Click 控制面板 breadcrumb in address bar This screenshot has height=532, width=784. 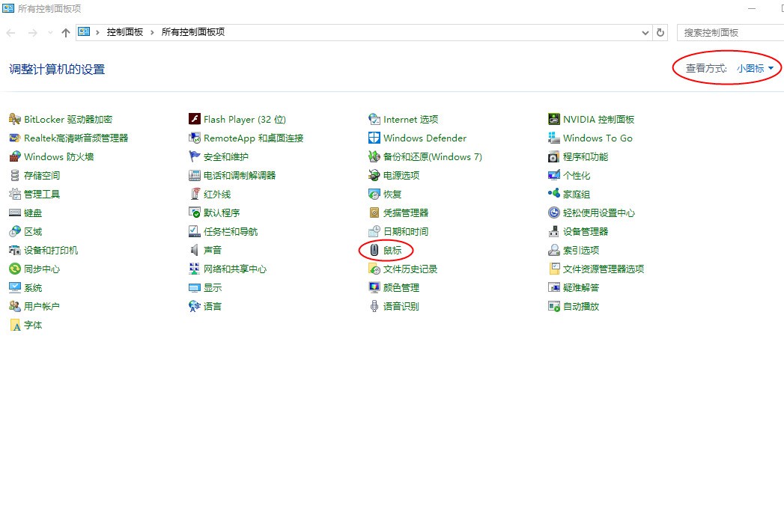coord(124,32)
